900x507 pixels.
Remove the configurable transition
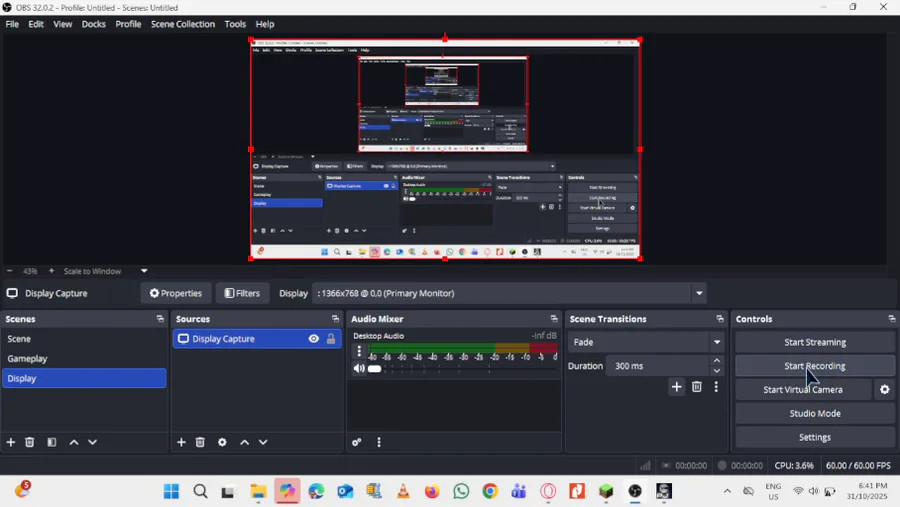tap(697, 387)
